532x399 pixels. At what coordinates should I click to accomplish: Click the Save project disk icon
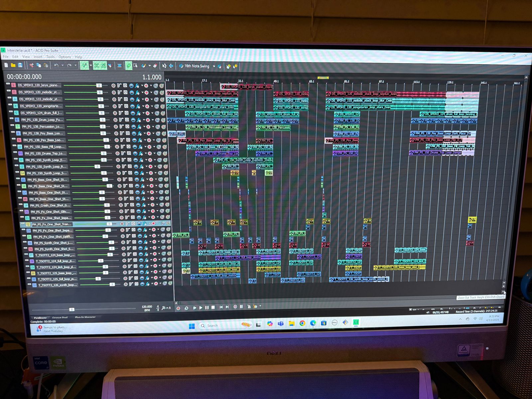(x=20, y=65)
